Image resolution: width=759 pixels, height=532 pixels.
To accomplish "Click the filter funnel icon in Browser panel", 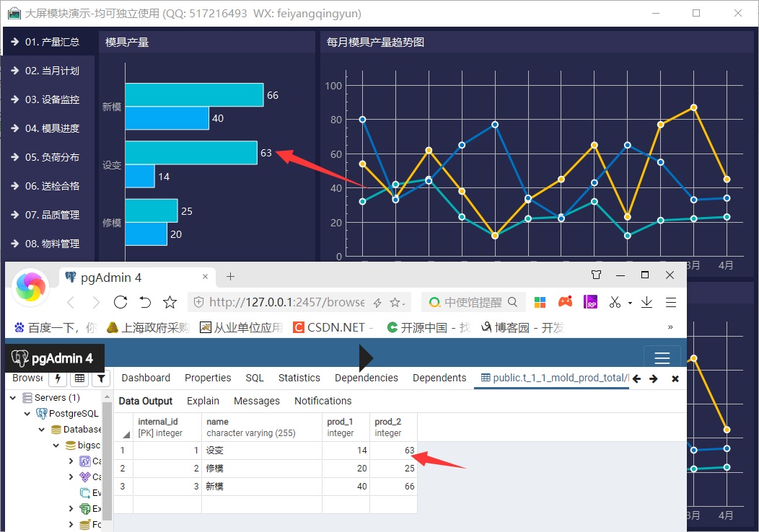I will (101, 378).
